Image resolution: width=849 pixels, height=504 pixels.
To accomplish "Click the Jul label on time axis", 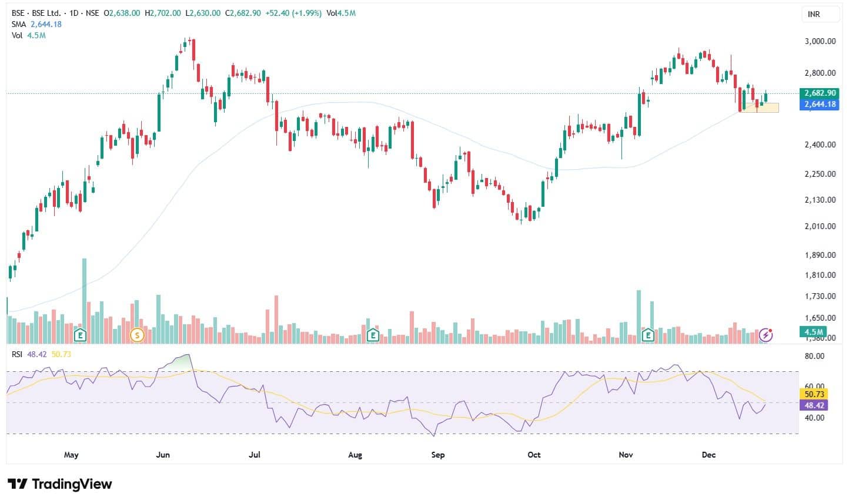I will point(255,455).
